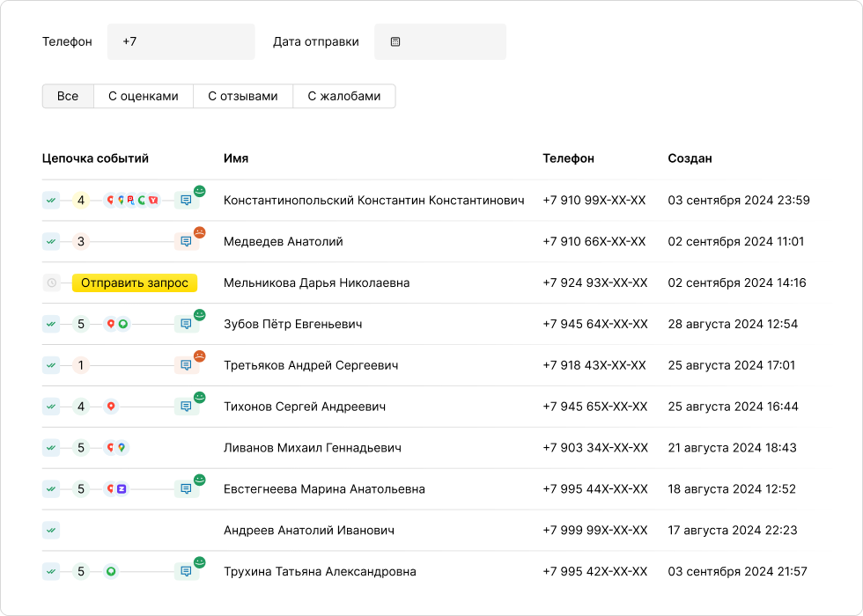The width and height of the screenshot is (863, 616).
Task: Click delivered double-check icon in Константинопольский row
Action: coord(51,201)
